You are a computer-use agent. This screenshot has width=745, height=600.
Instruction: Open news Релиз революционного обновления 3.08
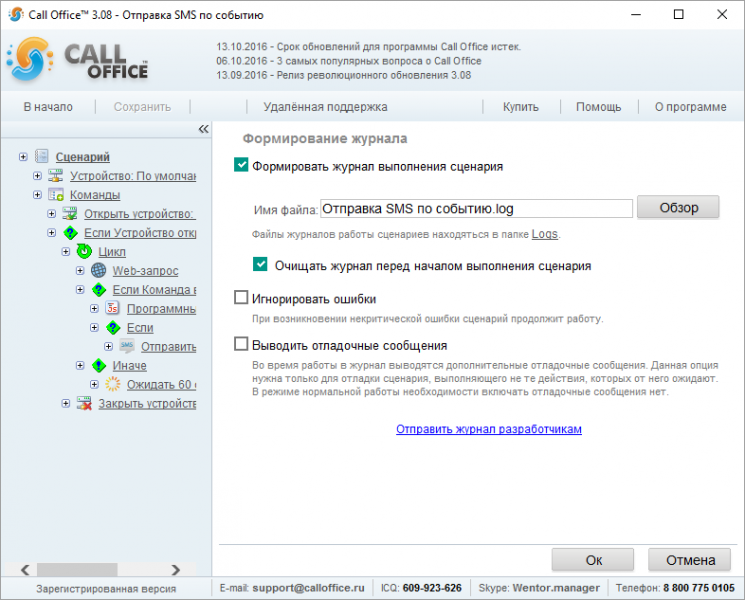point(344,75)
